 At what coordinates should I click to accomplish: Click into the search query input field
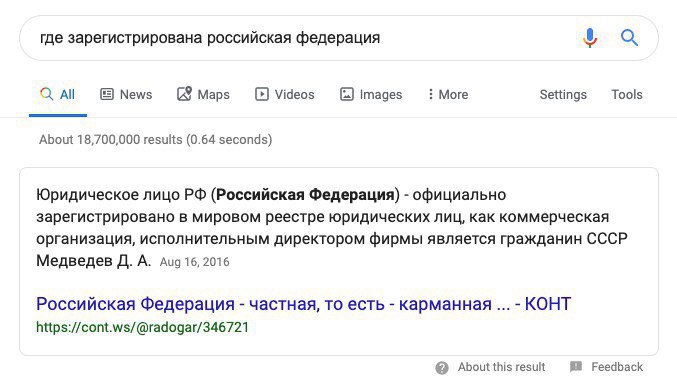pyautogui.click(x=302, y=38)
